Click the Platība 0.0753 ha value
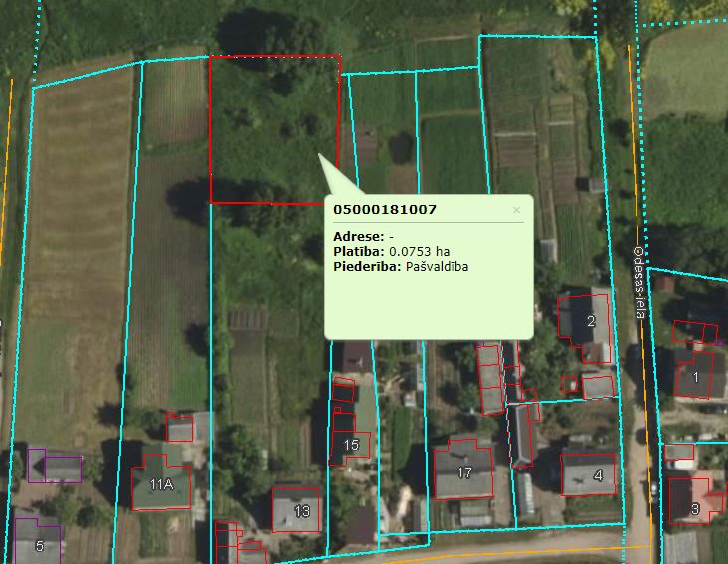 point(419,251)
